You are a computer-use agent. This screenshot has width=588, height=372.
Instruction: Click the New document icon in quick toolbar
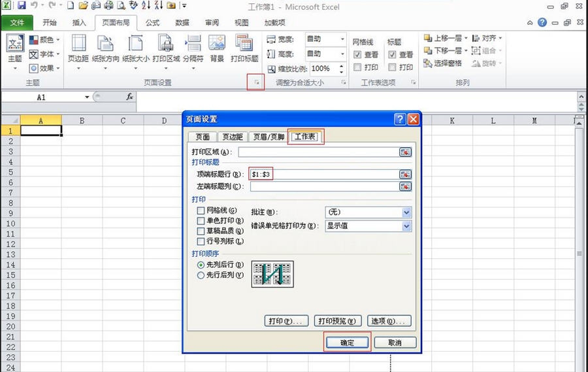coord(71,5)
